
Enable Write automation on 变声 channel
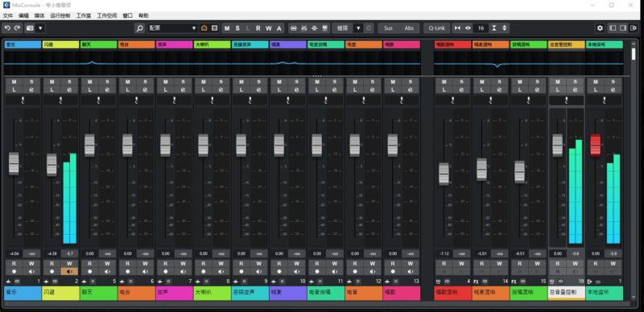[183, 264]
